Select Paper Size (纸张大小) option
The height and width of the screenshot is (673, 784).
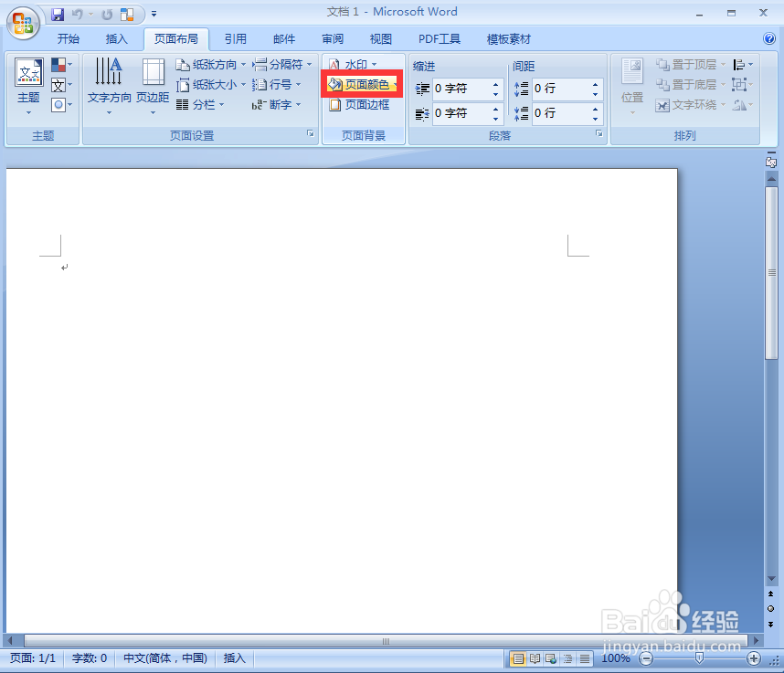click(x=210, y=84)
